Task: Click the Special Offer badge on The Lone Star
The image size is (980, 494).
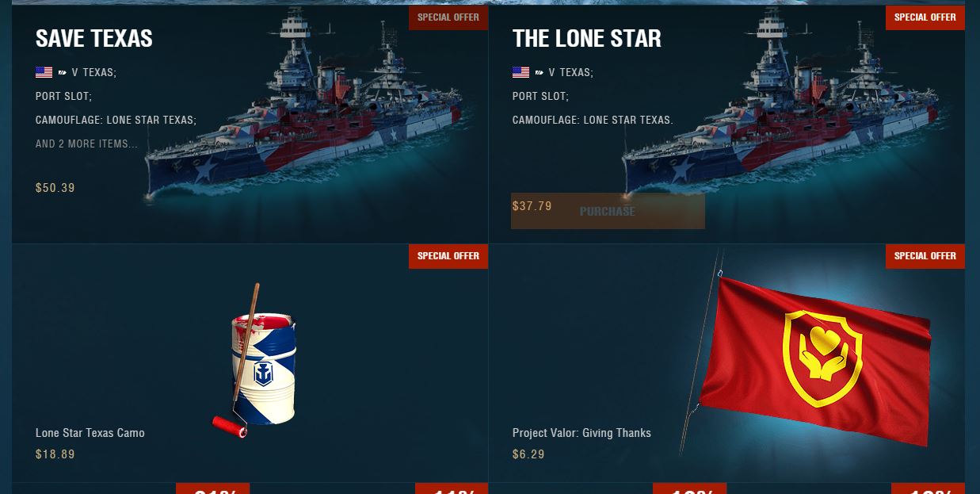Action: click(x=925, y=17)
